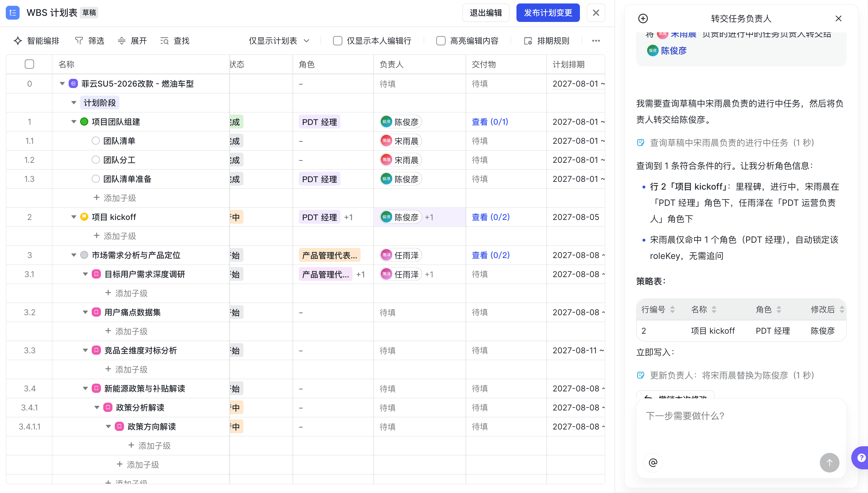
Task: Click pink icon of 政策分析解读
Action: (x=108, y=407)
